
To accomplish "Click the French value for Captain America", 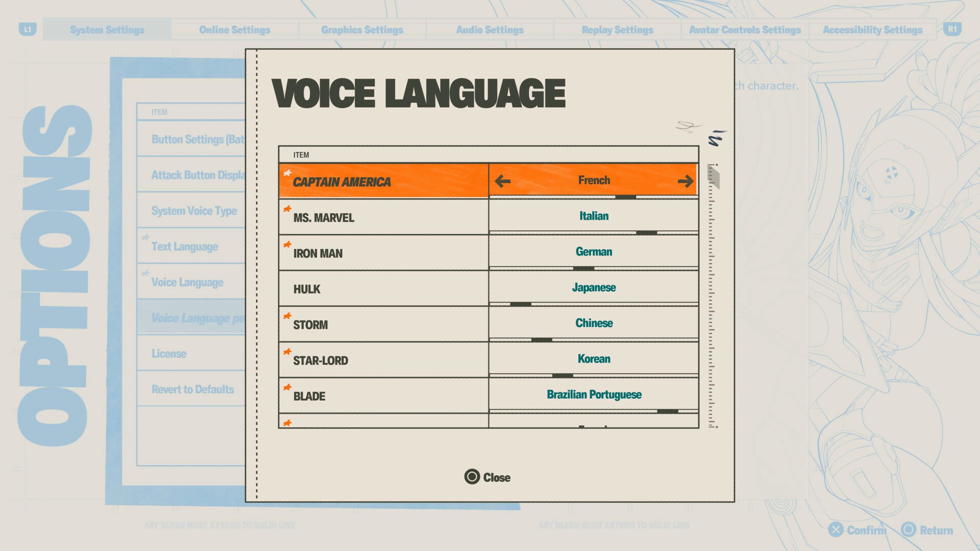I will [594, 180].
